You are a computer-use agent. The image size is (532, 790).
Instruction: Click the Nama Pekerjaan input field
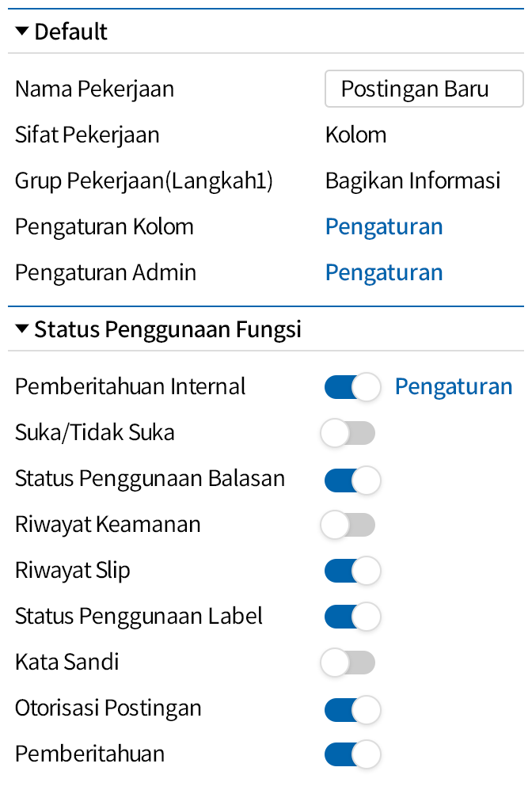[424, 89]
